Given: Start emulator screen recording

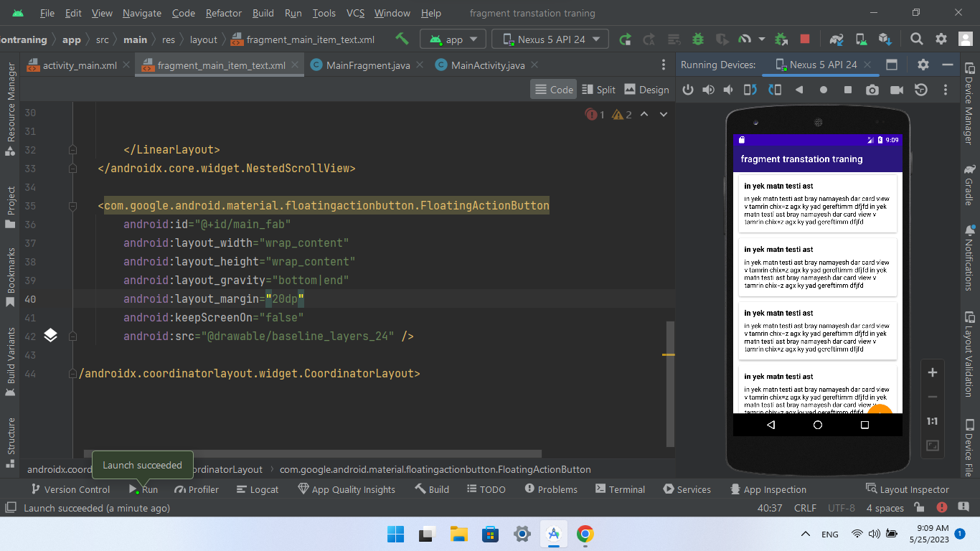Looking at the screenshot, I should pyautogui.click(x=897, y=90).
